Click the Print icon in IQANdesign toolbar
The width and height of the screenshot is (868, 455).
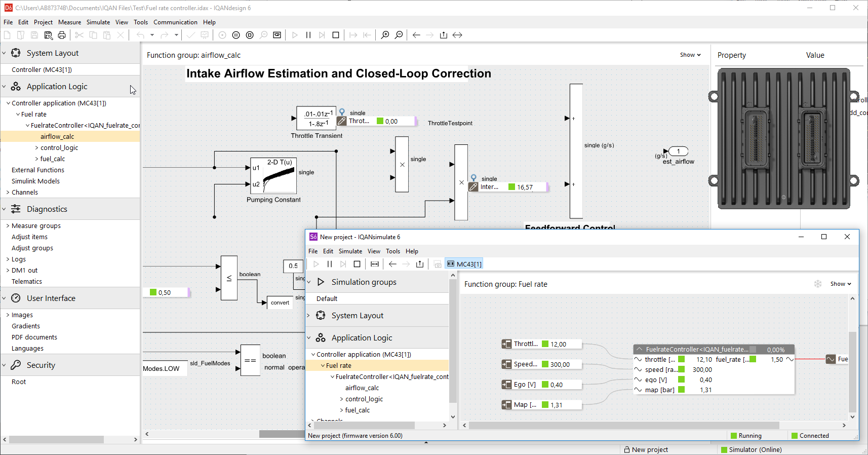coord(62,35)
